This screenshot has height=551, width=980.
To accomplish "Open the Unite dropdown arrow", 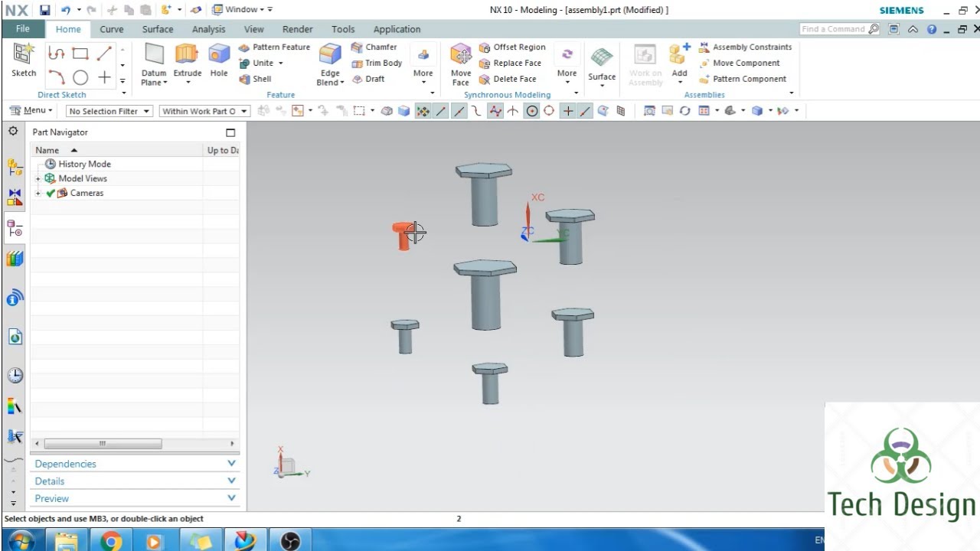I will pos(281,63).
